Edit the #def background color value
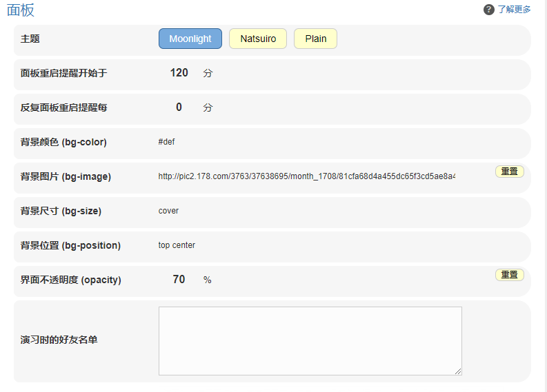 (x=207, y=142)
